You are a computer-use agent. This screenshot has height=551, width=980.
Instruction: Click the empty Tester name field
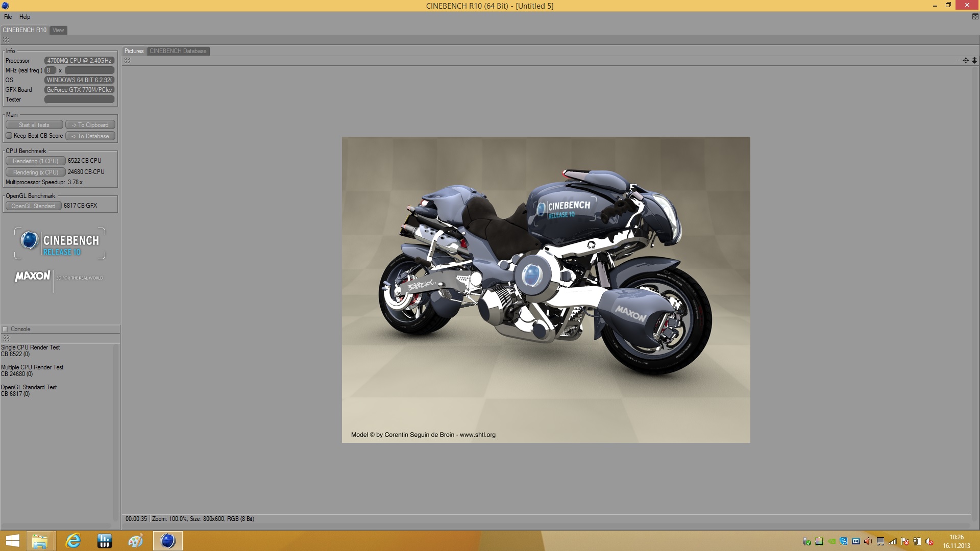[79, 99]
